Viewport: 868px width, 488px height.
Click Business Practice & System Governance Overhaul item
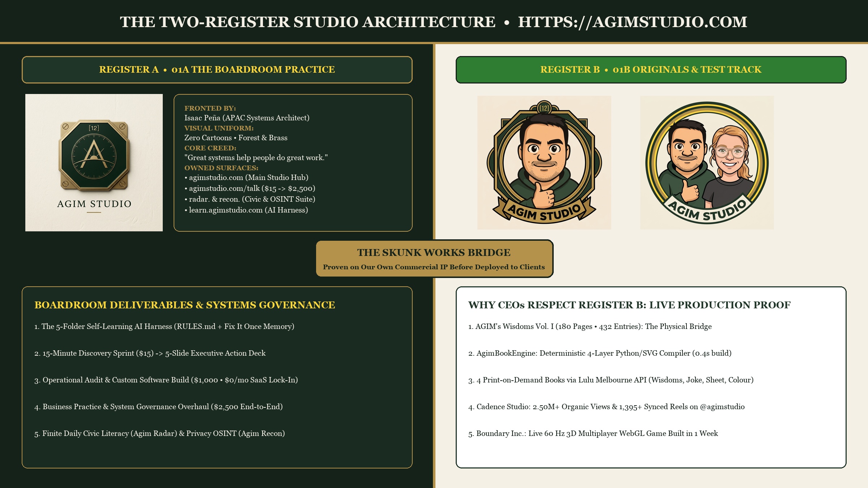158,407
